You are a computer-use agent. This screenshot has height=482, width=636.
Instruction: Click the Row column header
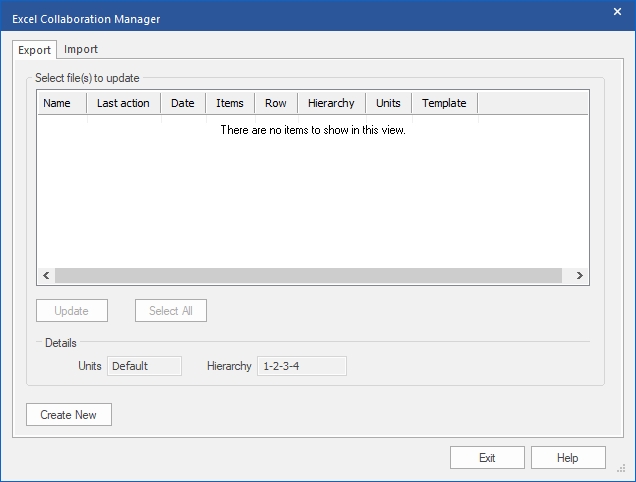pyautogui.click(x=276, y=103)
